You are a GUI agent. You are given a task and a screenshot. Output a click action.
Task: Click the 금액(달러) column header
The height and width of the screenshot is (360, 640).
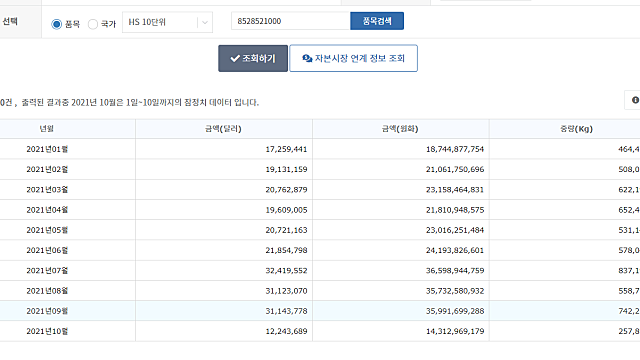point(224,129)
